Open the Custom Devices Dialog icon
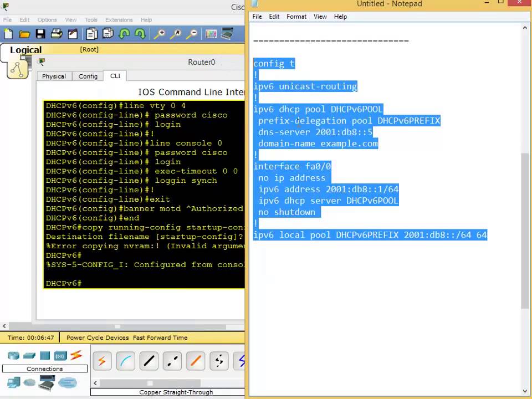532x399 pixels. (x=227, y=34)
